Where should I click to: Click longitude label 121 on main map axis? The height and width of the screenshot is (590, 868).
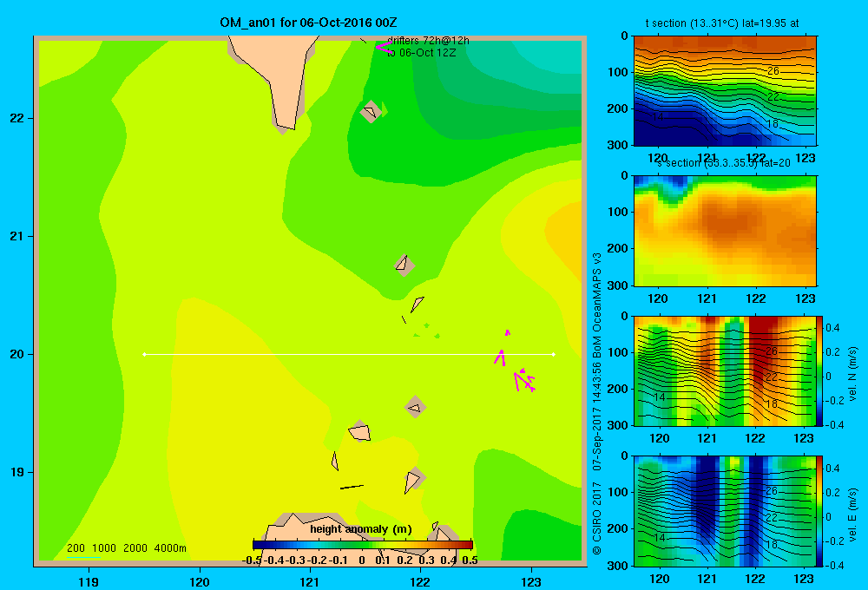point(310,581)
